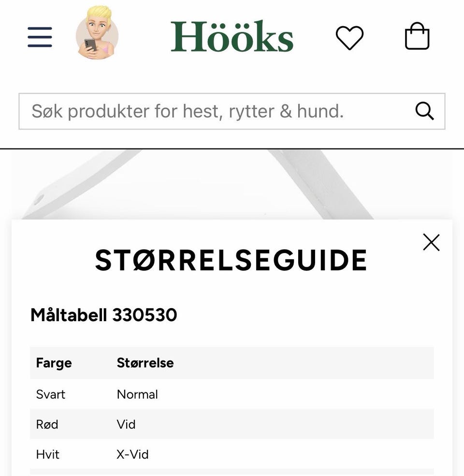Select the 'Hvit' color cell
464x476 pixels.
pyautogui.click(x=48, y=454)
